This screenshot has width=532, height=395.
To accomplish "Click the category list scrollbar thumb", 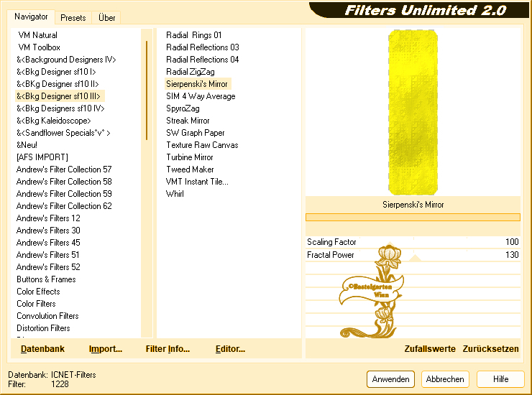I will tap(147, 90).
